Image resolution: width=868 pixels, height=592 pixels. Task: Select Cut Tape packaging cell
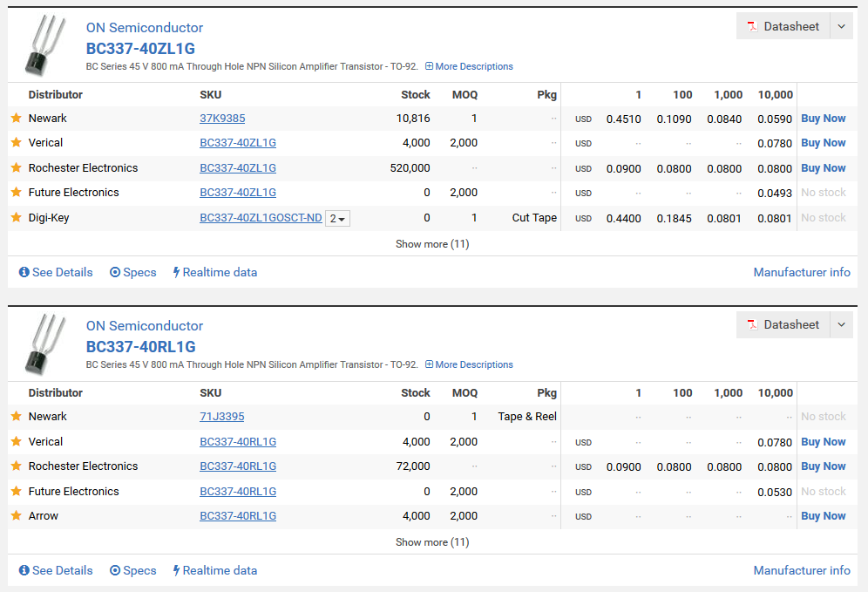point(534,218)
